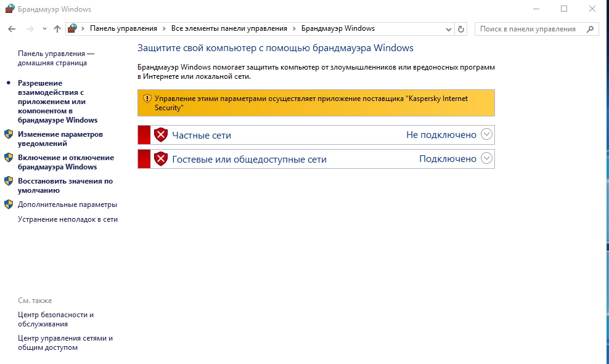The height and width of the screenshot is (364, 609).
Task: Click the forward navigation arrow
Action: pos(30,29)
